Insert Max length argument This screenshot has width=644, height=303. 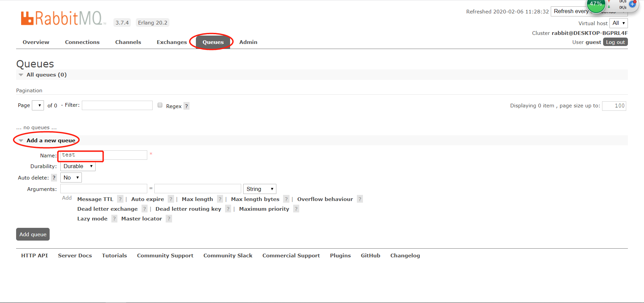(197, 199)
